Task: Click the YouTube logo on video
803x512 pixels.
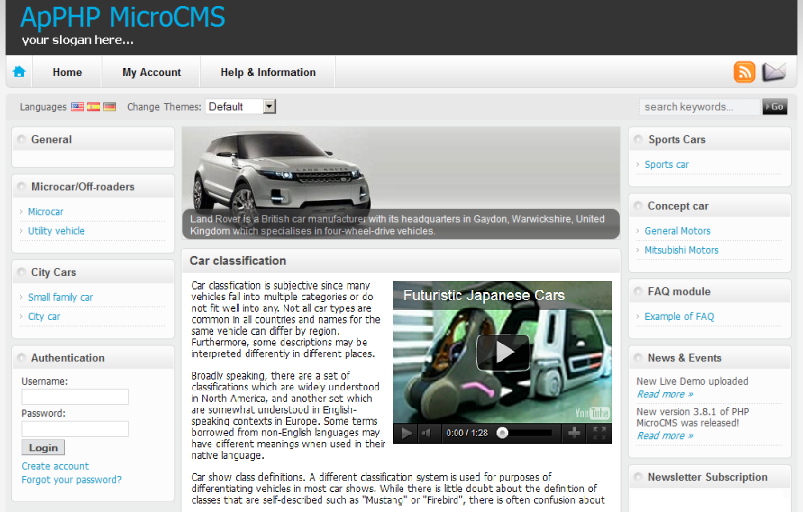Action: [592, 413]
